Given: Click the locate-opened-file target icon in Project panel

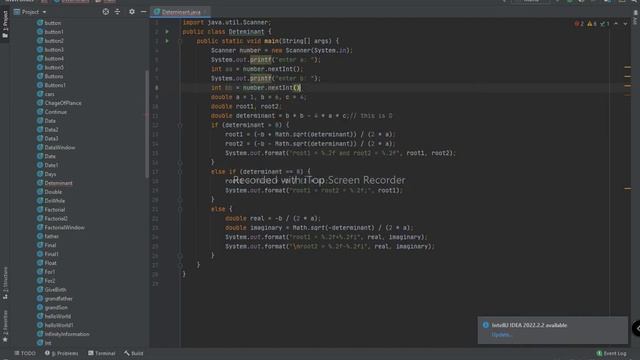Looking at the screenshot, I should pyautogui.click(x=106, y=12).
